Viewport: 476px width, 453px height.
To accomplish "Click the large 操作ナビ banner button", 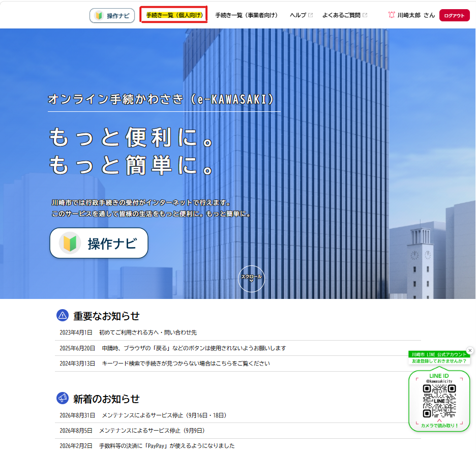I will point(99,243).
